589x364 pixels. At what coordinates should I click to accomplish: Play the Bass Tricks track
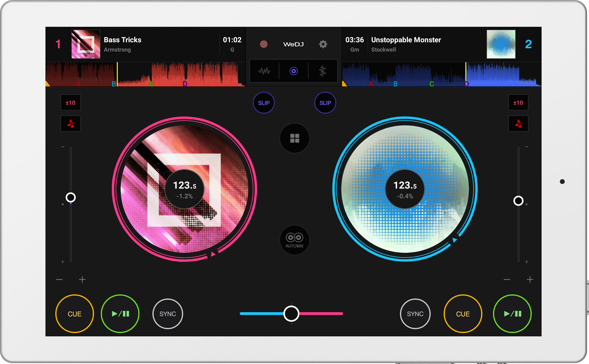(120, 314)
